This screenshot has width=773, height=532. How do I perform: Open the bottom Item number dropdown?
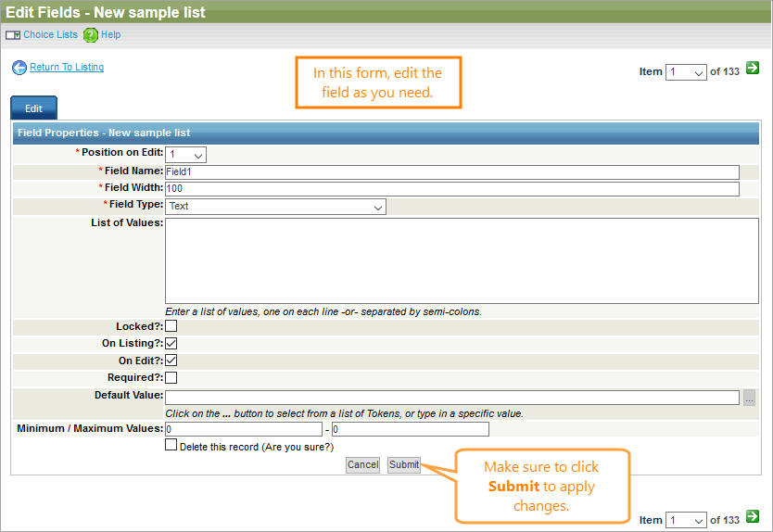click(686, 521)
